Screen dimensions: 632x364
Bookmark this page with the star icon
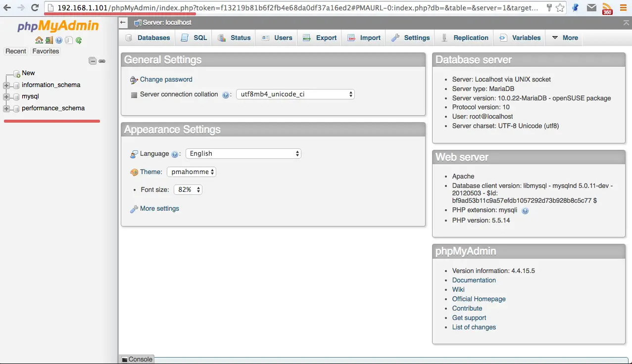(560, 8)
